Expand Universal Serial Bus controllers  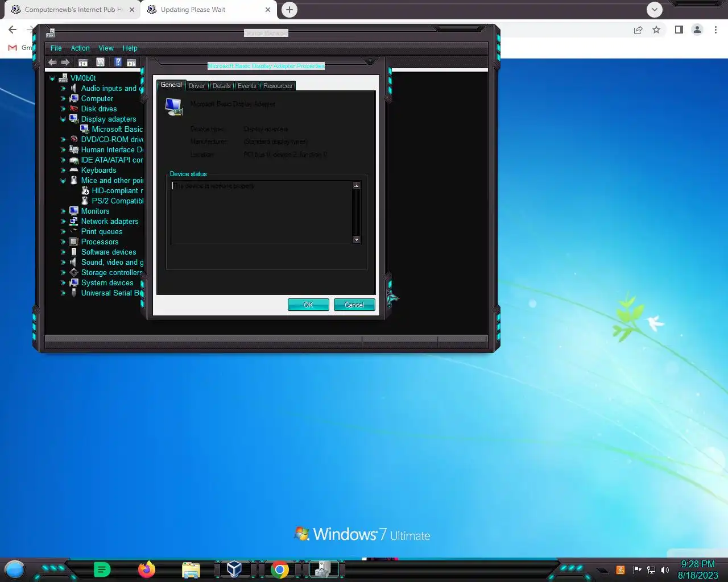coord(63,293)
